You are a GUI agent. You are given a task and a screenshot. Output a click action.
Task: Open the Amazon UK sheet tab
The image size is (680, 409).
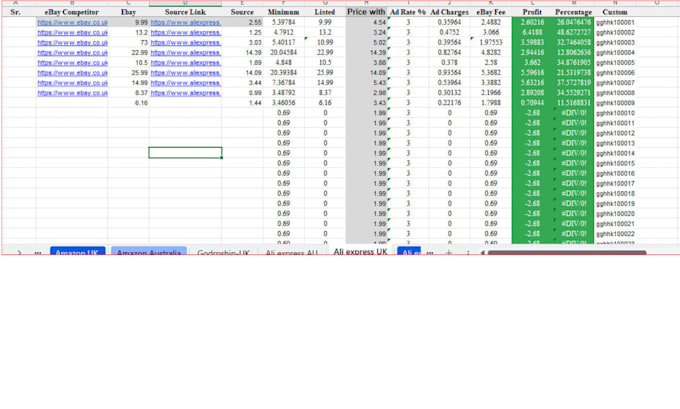tap(78, 252)
